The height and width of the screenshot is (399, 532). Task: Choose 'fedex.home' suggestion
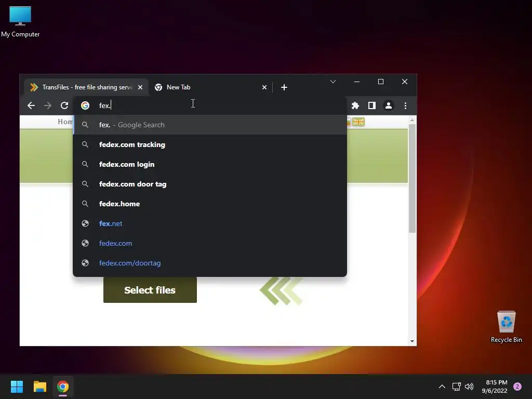210,204
